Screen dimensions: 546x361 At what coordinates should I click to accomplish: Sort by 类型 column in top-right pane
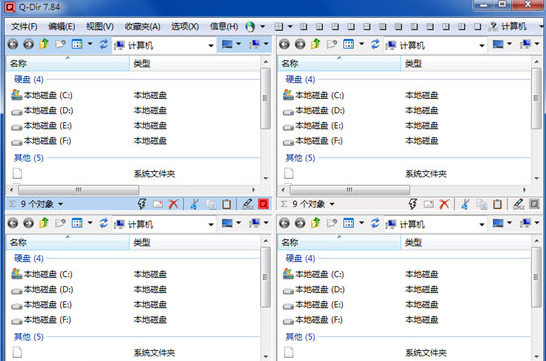(466, 64)
